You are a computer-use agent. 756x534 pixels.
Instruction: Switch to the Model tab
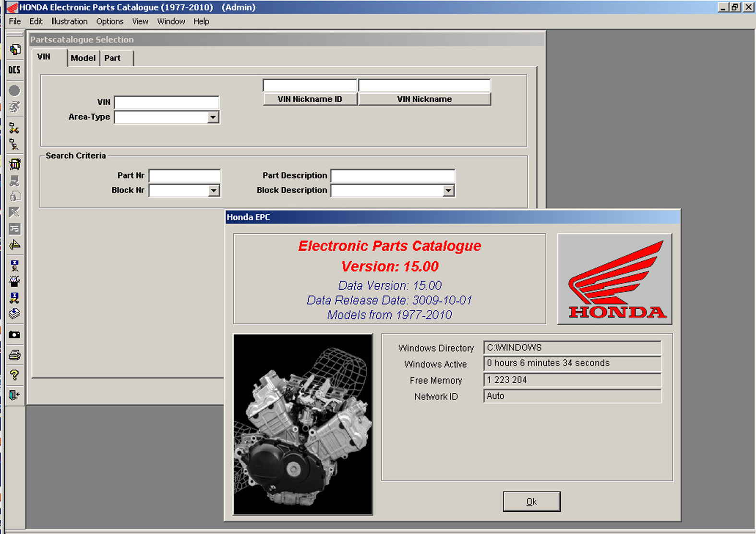pyautogui.click(x=83, y=58)
